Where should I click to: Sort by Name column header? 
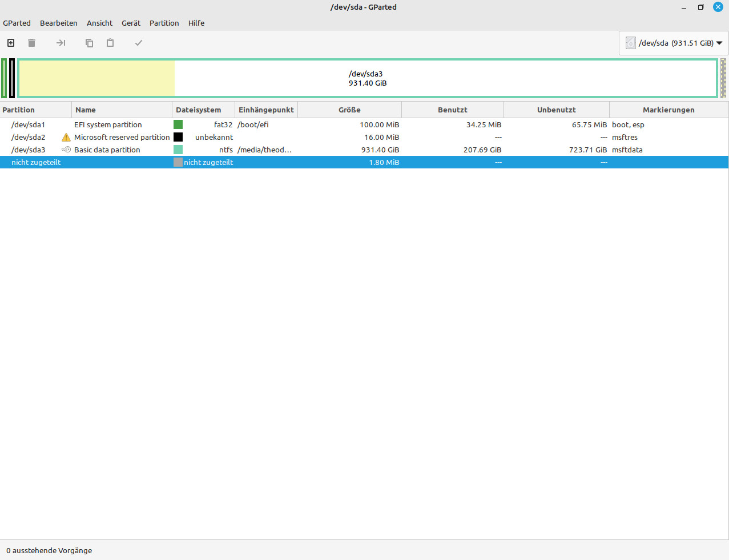(x=122, y=110)
